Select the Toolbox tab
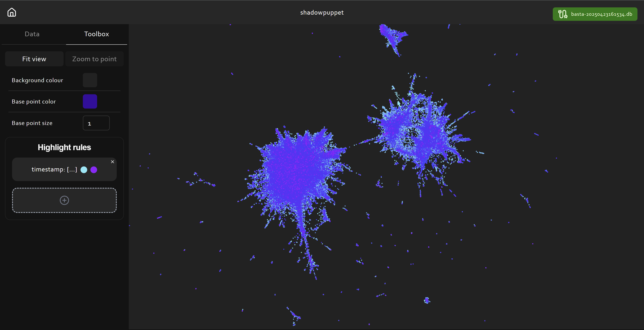Viewport: 644px width, 330px height. (96, 34)
